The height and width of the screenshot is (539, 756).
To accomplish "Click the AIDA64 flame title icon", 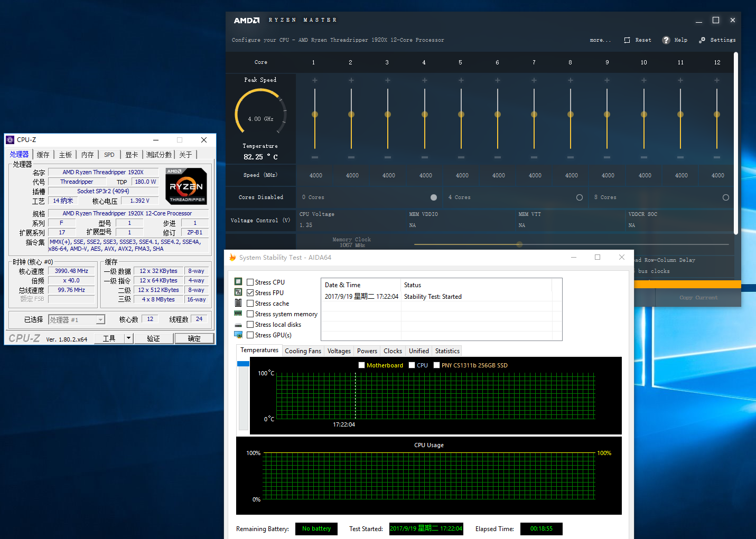I will coord(232,257).
